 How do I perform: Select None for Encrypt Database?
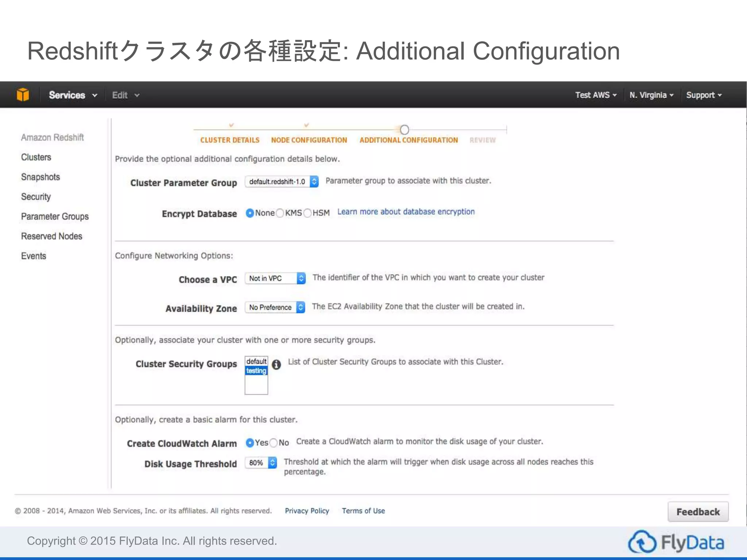pyautogui.click(x=250, y=213)
